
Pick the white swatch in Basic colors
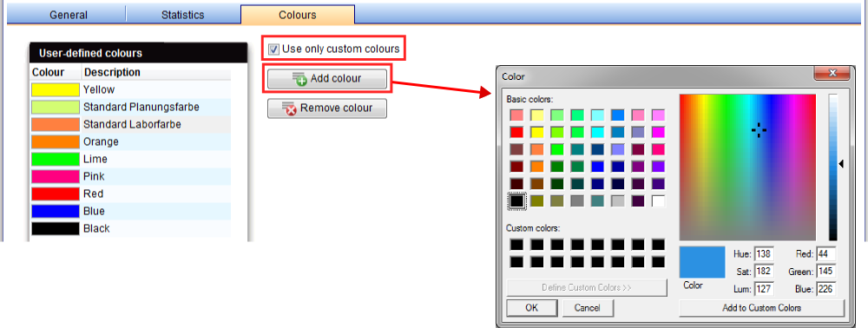(x=658, y=200)
